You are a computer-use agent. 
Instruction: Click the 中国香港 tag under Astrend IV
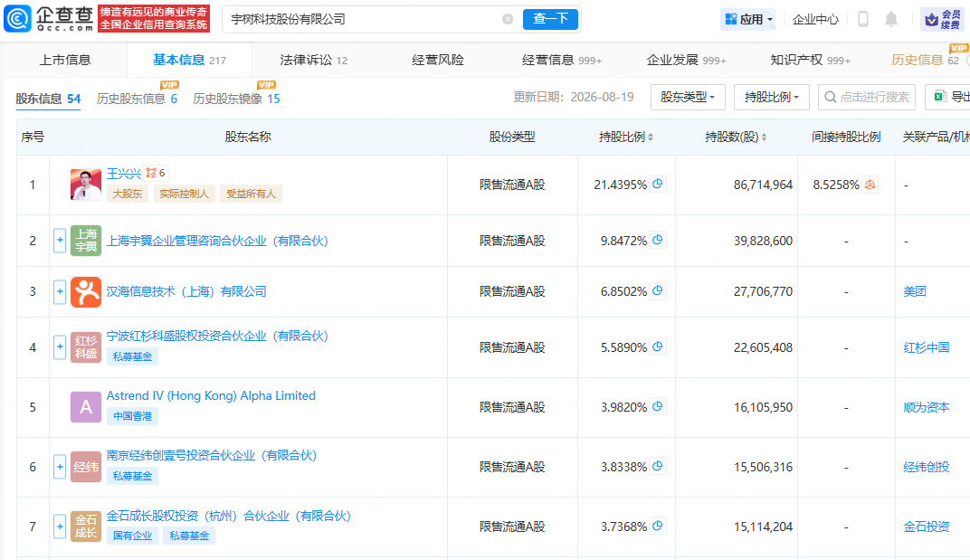(x=132, y=416)
